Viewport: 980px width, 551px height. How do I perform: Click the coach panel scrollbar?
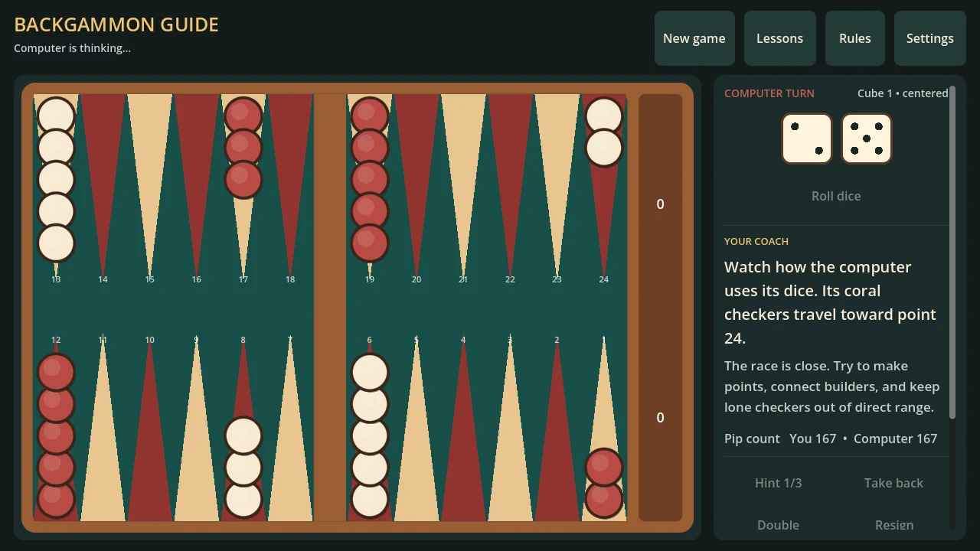point(952,253)
